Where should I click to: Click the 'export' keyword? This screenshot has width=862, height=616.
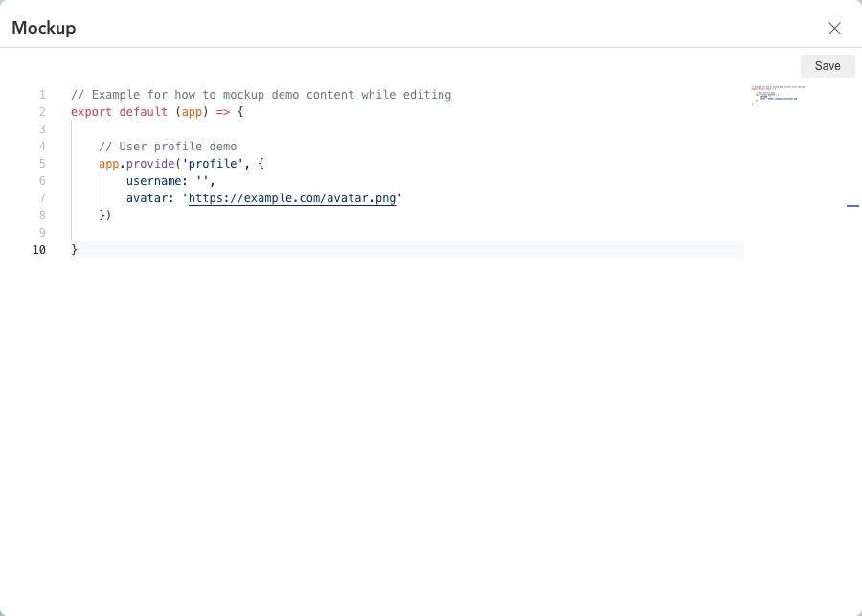tap(91, 112)
